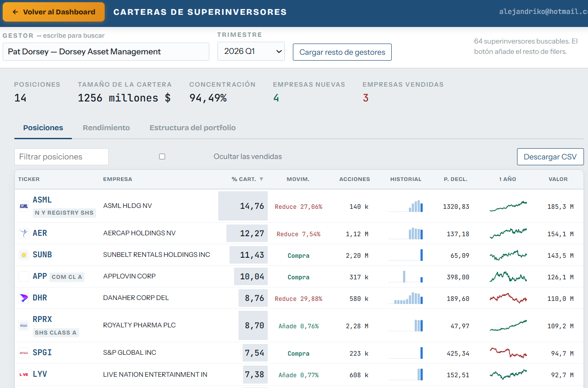
Task: Open the DHR one-year sparkline chart
Action: [508, 298]
